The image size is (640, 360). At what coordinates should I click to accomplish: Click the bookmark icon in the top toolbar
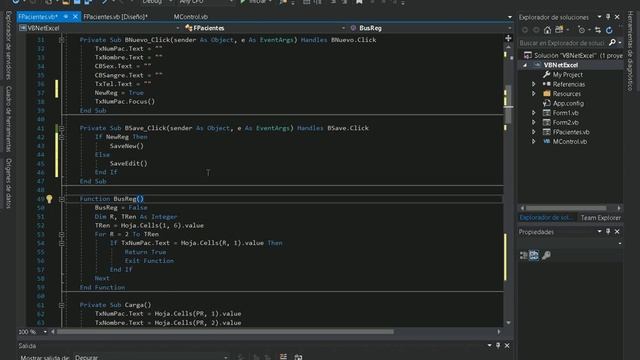point(359,2)
